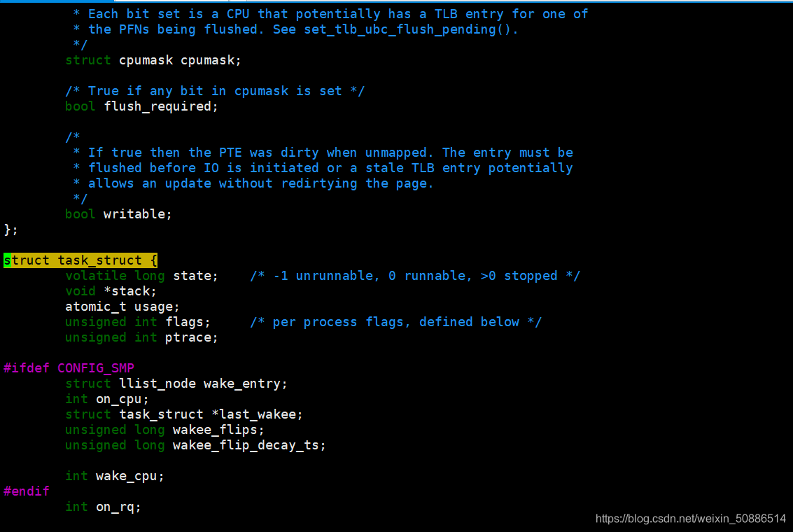793x532 pixels.
Task: Click the 'struct llist_node wake_entry;' line
Action: click(176, 384)
